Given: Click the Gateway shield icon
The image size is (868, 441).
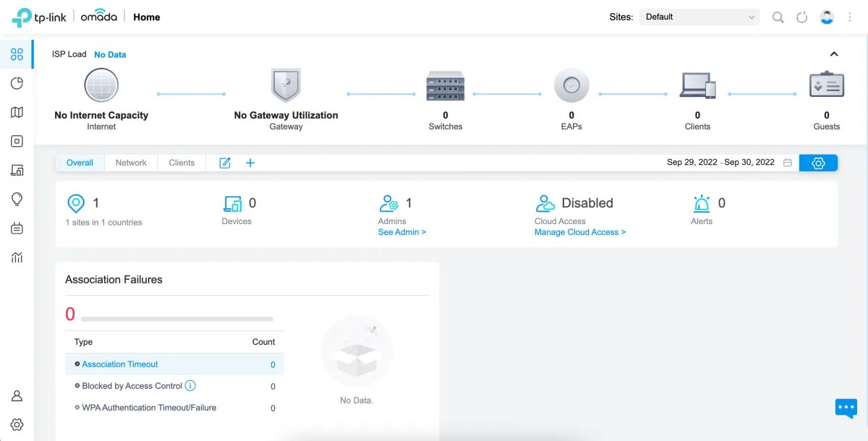Looking at the screenshot, I should click(x=286, y=85).
